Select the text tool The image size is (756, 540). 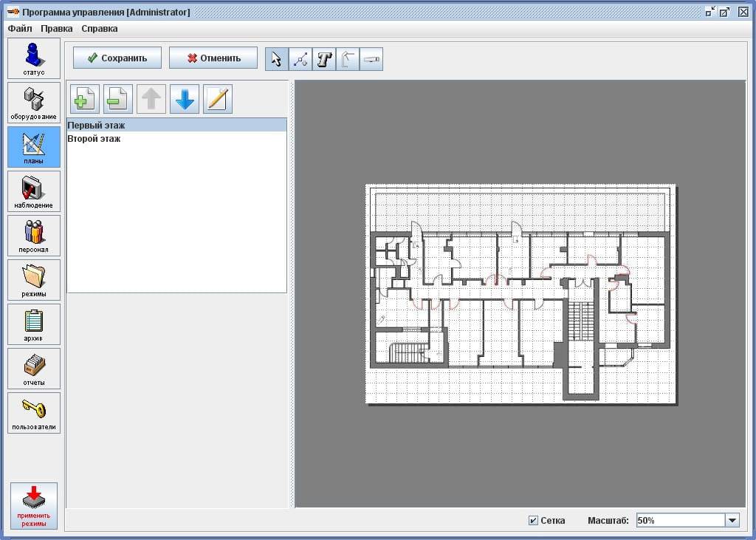[x=324, y=59]
